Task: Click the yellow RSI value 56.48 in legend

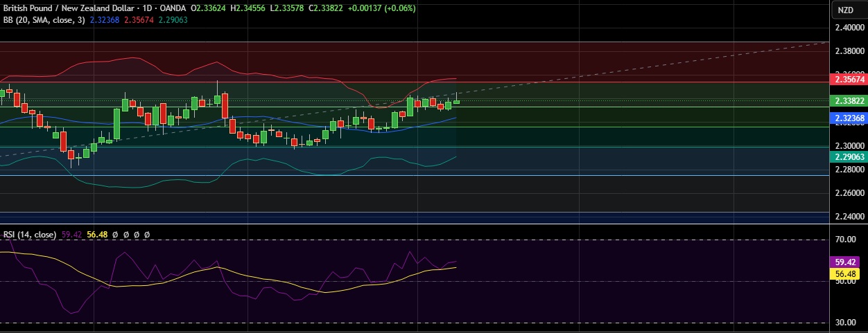Action: click(x=98, y=235)
